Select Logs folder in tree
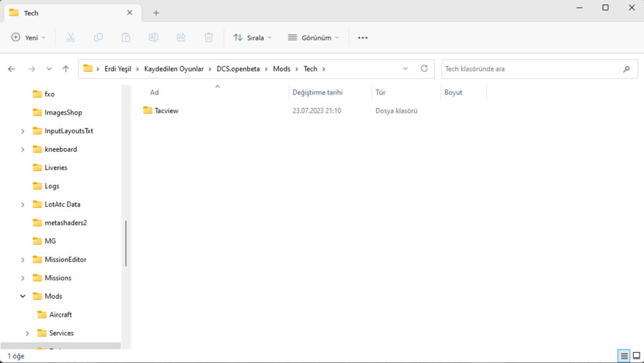644x363 pixels. tap(52, 186)
